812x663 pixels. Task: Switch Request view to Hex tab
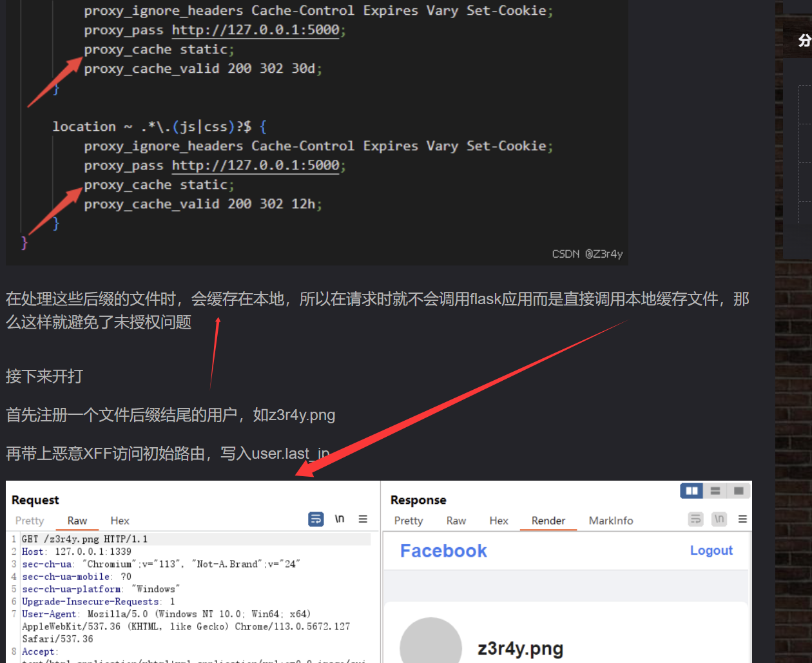pyautogui.click(x=120, y=521)
